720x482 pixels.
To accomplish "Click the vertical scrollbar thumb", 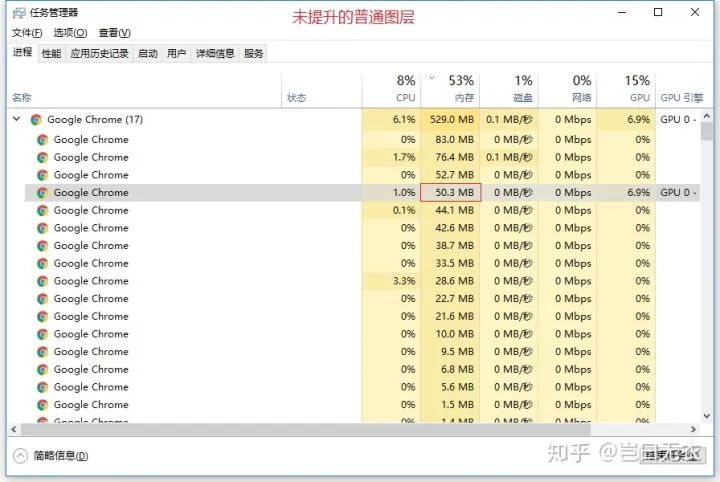I will tap(707, 132).
